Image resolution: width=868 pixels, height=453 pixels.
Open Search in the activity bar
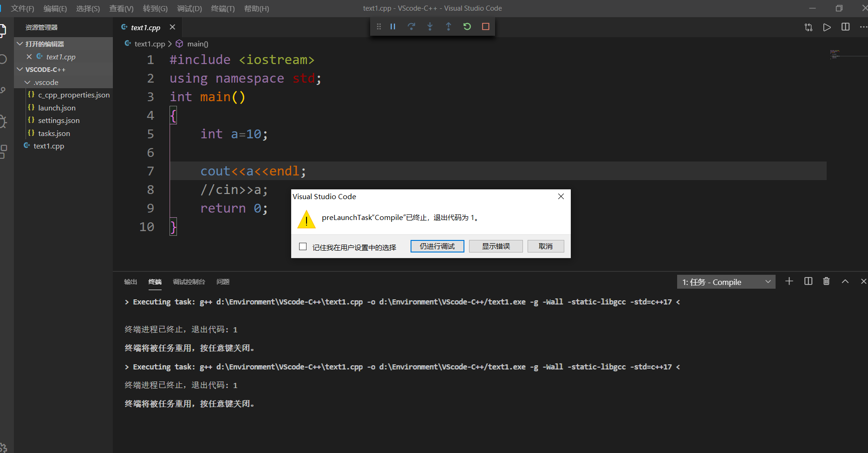tap(3, 59)
